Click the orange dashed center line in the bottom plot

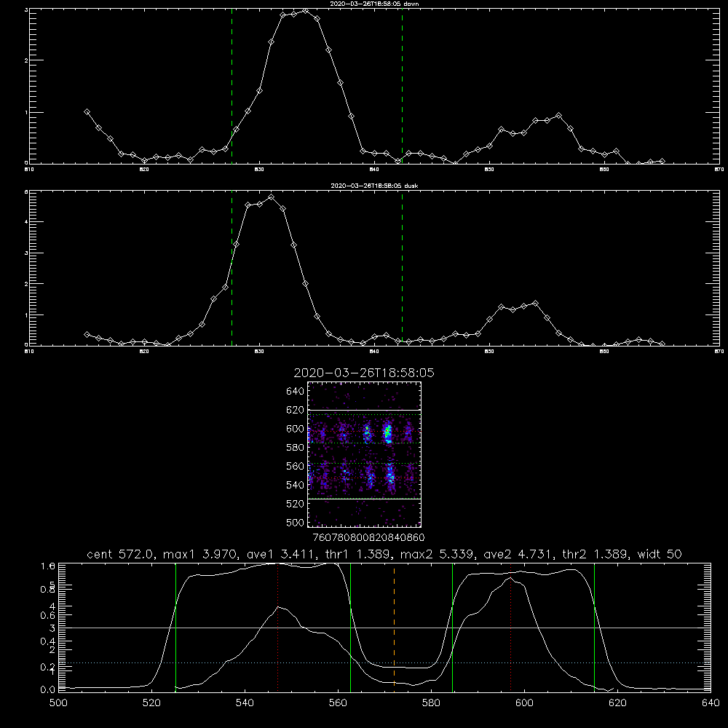pos(394,627)
